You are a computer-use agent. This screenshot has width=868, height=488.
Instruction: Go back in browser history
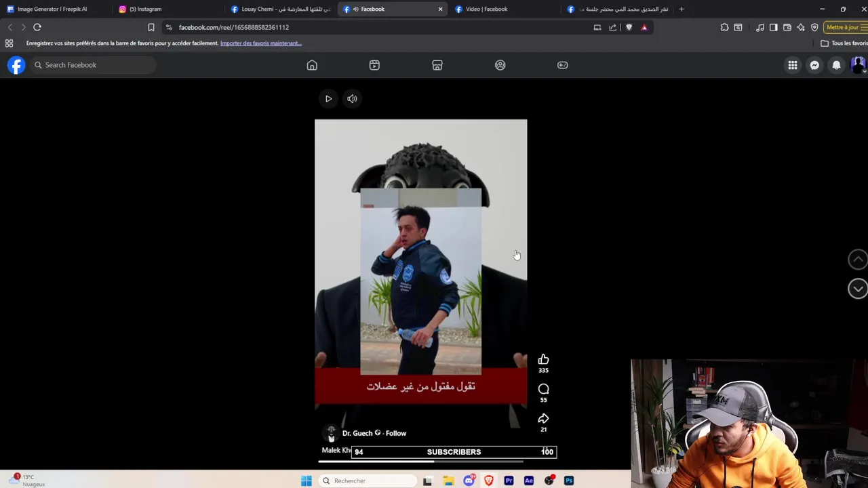point(9,27)
